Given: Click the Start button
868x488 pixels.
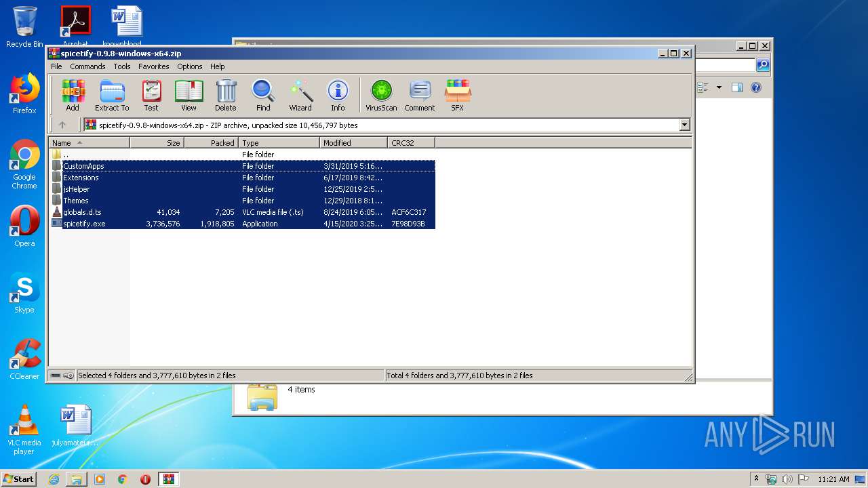Looking at the screenshot, I should pos(19,479).
